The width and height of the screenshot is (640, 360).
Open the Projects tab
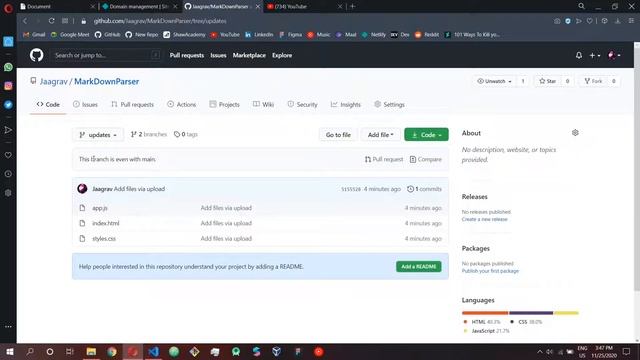[224, 104]
